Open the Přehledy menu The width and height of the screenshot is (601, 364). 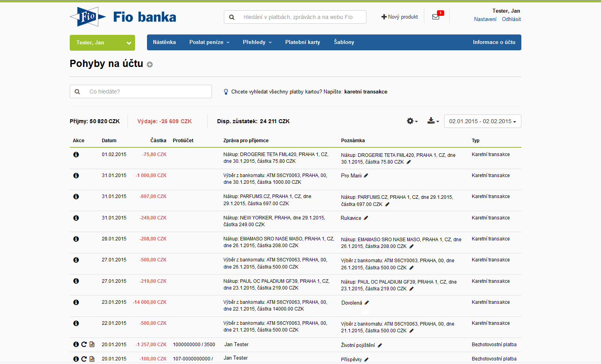(x=257, y=42)
